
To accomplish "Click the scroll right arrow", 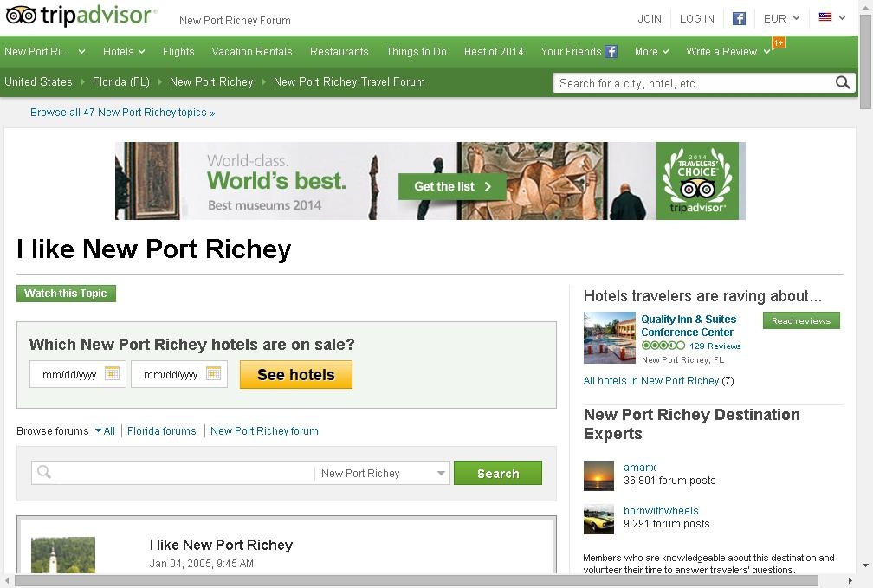I will click(850, 581).
